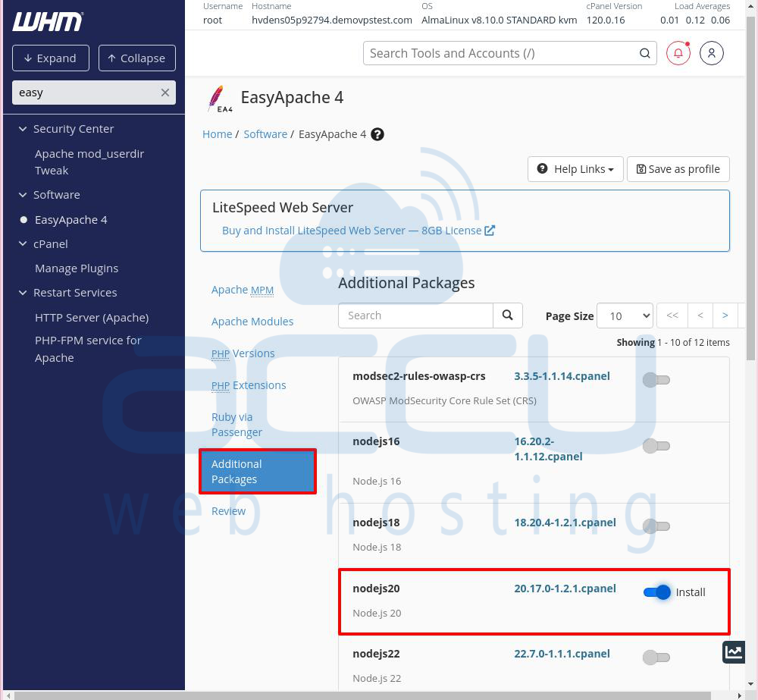Click the magnifier icon in Search Tools and Accounts
758x700 pixels.
pyautogui.click(x=644, y=53)
